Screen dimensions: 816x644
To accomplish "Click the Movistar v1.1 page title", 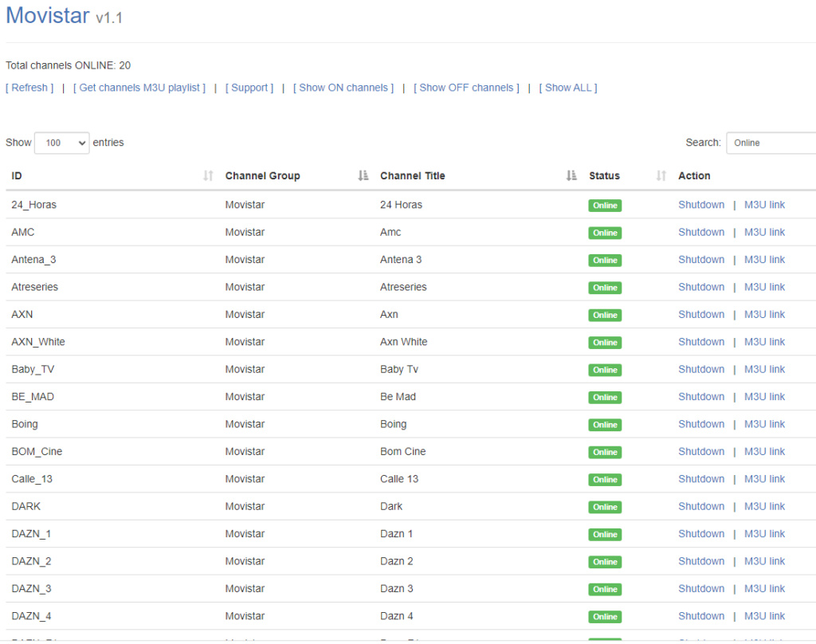I will [x=64, y=16].
